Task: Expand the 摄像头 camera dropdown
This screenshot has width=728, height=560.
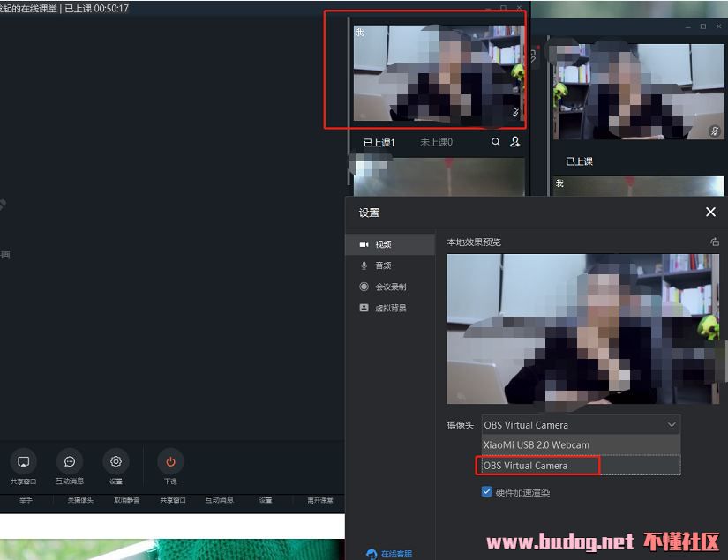Action: pos(672,425)
